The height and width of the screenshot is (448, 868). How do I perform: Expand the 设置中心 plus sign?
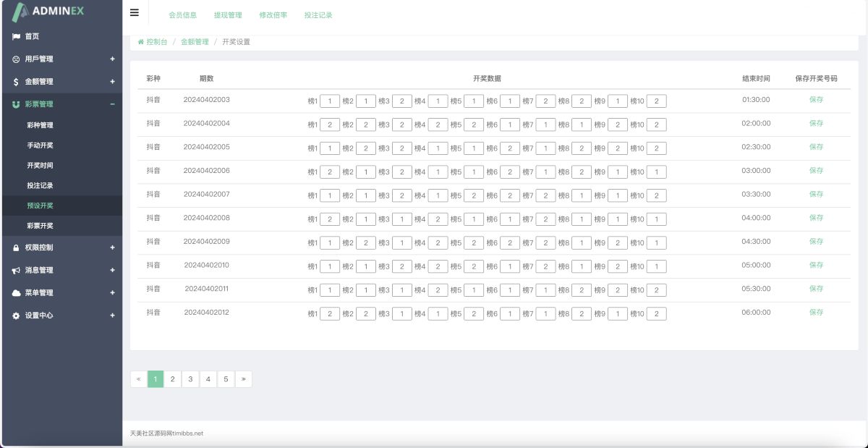(x=112, y=316)
